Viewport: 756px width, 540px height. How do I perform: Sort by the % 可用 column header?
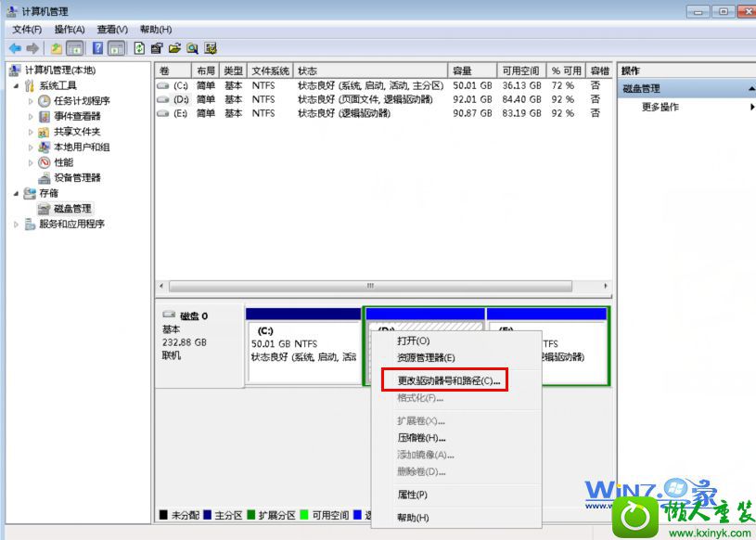pyautogui.click(x=566, y=71)
